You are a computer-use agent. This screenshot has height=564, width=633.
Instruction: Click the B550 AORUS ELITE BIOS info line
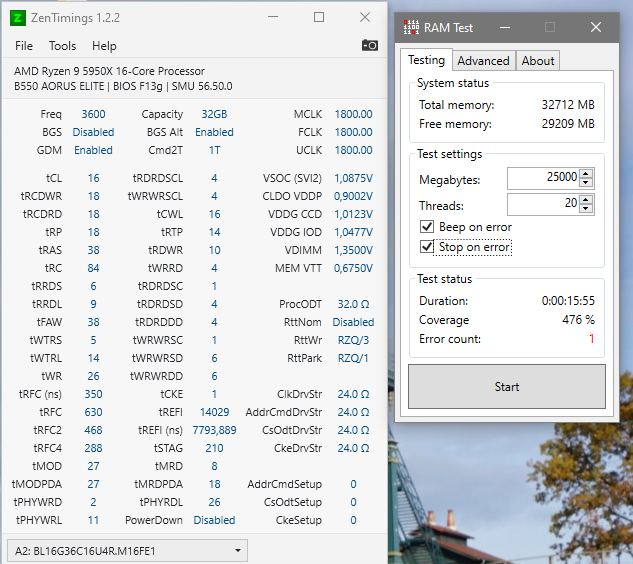[123, 86]
